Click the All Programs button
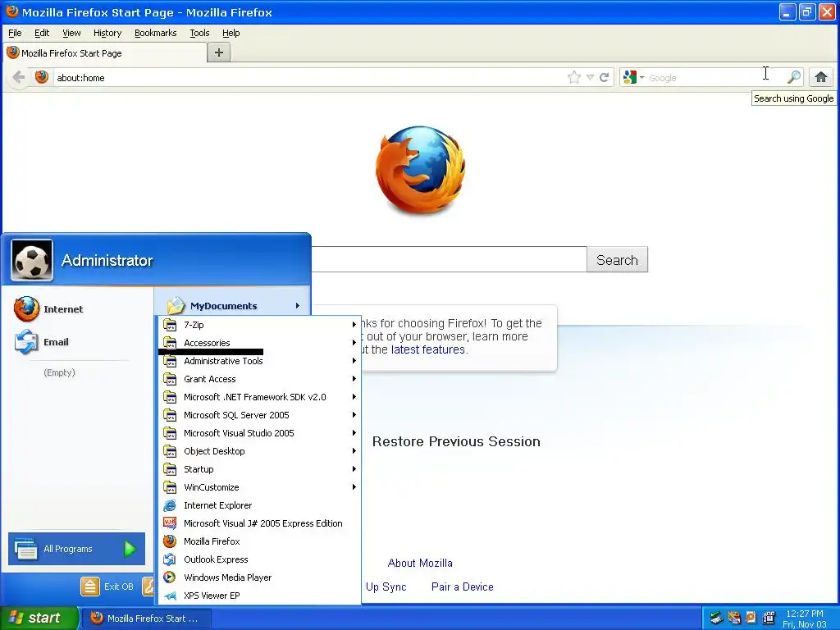The height and width of the screenshot is (630, 840). click(x=76, y=549)
